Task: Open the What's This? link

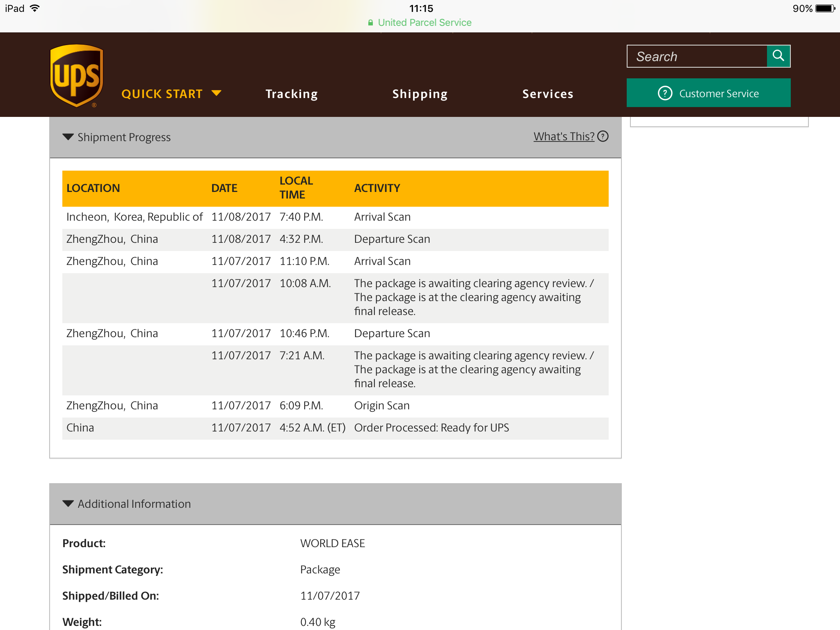Action: coord(564,136)
